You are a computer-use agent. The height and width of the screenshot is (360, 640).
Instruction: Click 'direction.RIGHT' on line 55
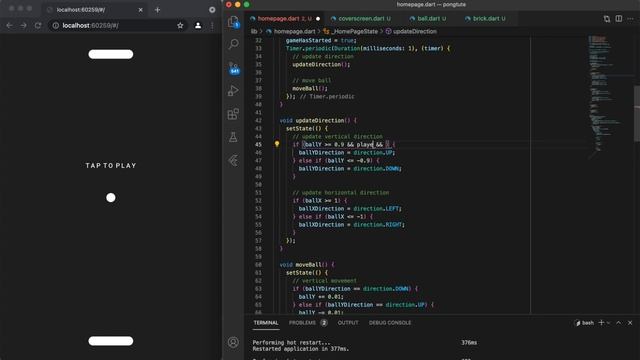pyautogui.click(x=378, y=224)
